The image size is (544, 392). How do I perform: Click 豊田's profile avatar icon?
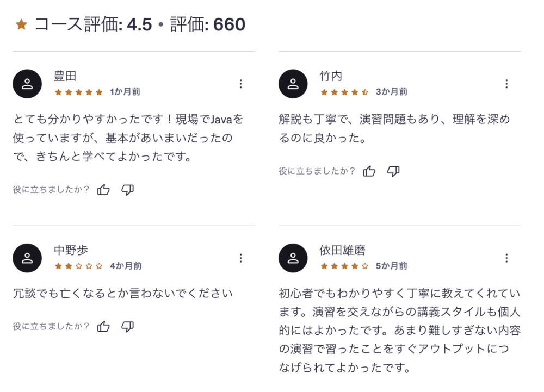pyautogui.click(x=27, y=84)
